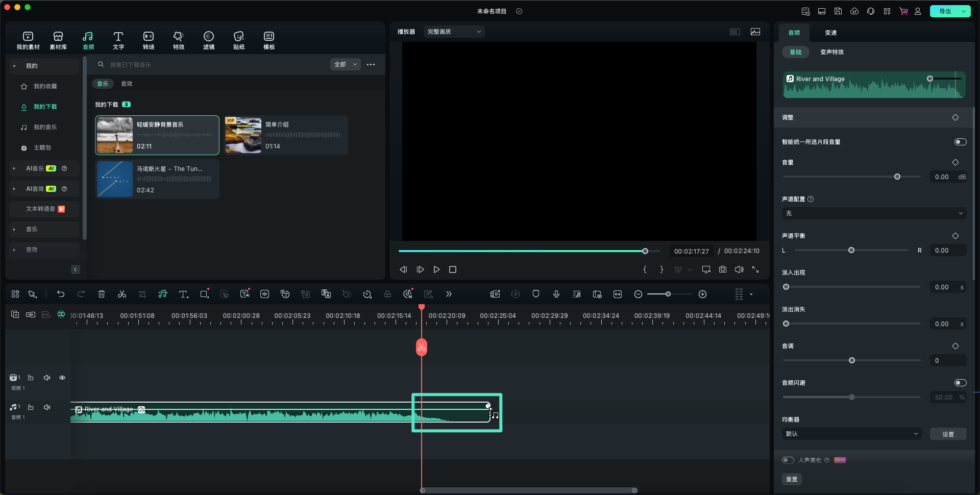Hide video track 1 with eye icon
This screenshot has height=495, width=980.
click(x=62, y=378)
